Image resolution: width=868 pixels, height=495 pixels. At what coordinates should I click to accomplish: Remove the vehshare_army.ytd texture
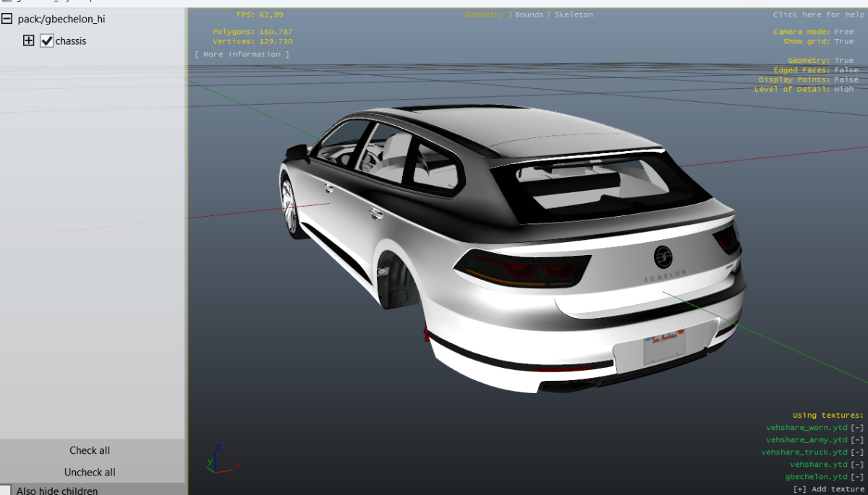click(857, 440)
